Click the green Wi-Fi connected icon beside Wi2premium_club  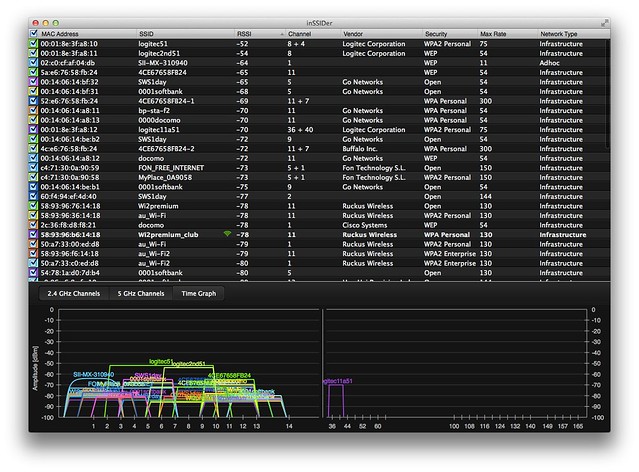tap(227, 234)
